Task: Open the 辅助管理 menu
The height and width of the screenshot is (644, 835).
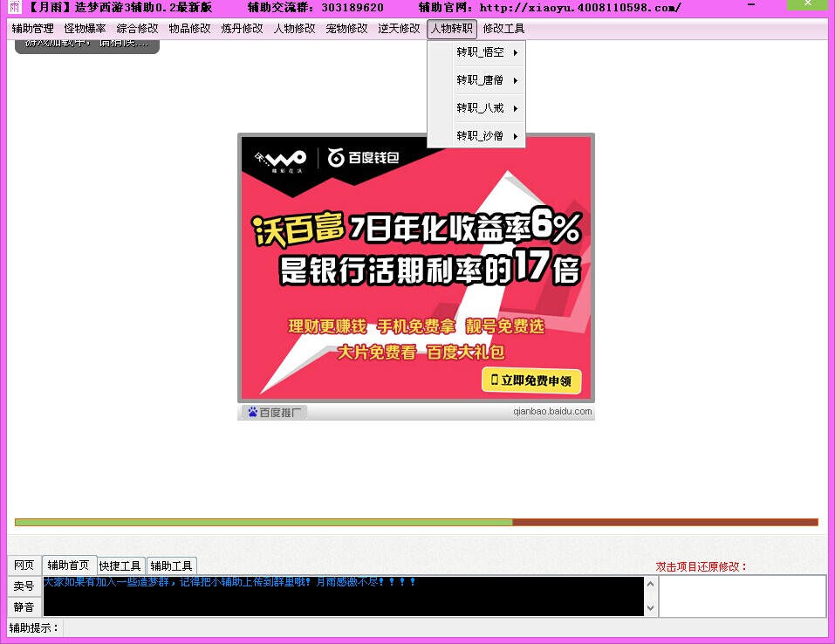Action: 32,29
